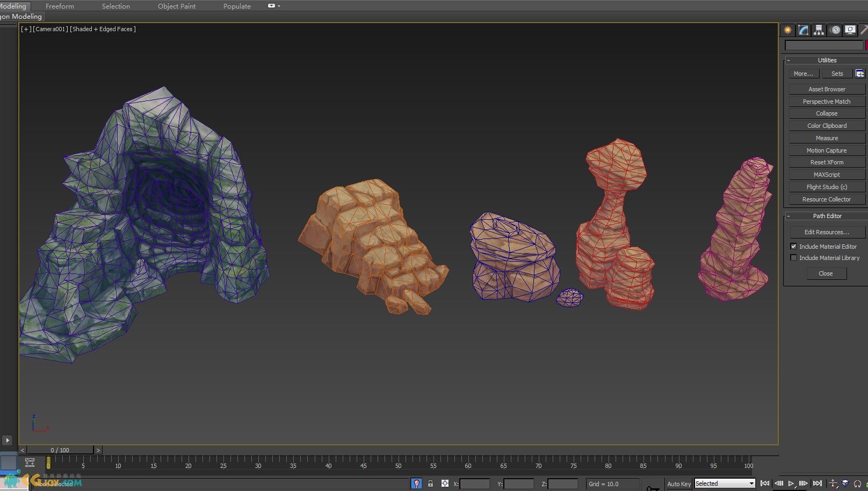Image resolution: width=868 pixels, height=491 pixels.
Task: Toggle Auto Key animation mode
Action: (x=679, y=484)
